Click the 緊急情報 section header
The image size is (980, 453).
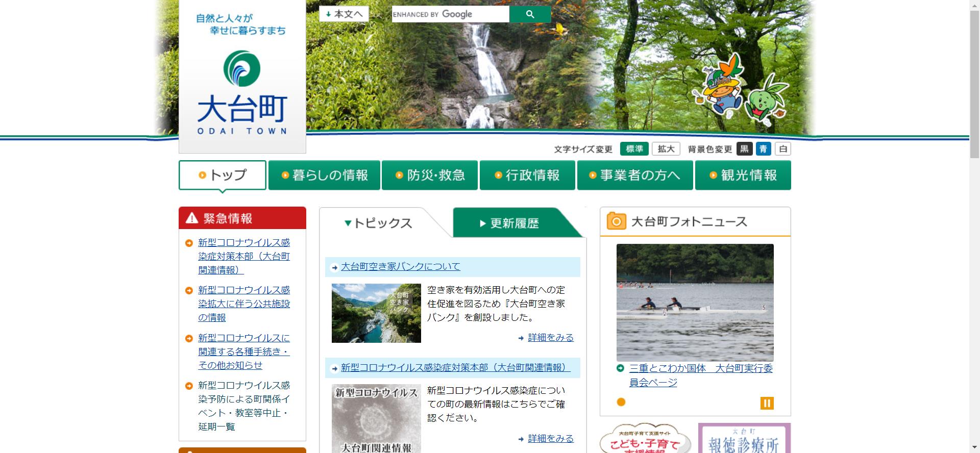click(242, 218)
